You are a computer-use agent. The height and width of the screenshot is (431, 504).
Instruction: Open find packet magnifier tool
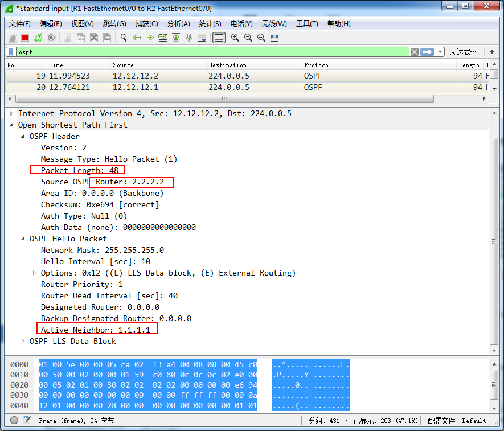pyautogui.click(x=124, y=38)
